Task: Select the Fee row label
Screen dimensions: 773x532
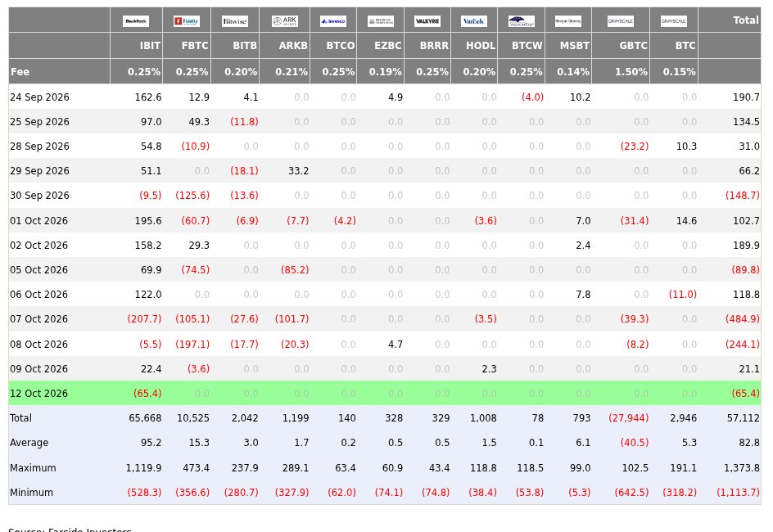Action: tap(20, 72)
